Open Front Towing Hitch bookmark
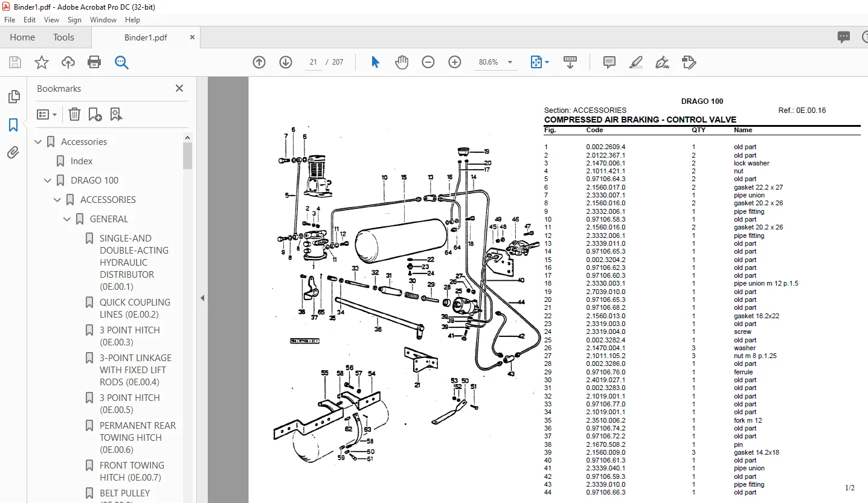The width and height of the screenshot is (868, 503). point(132,472)
